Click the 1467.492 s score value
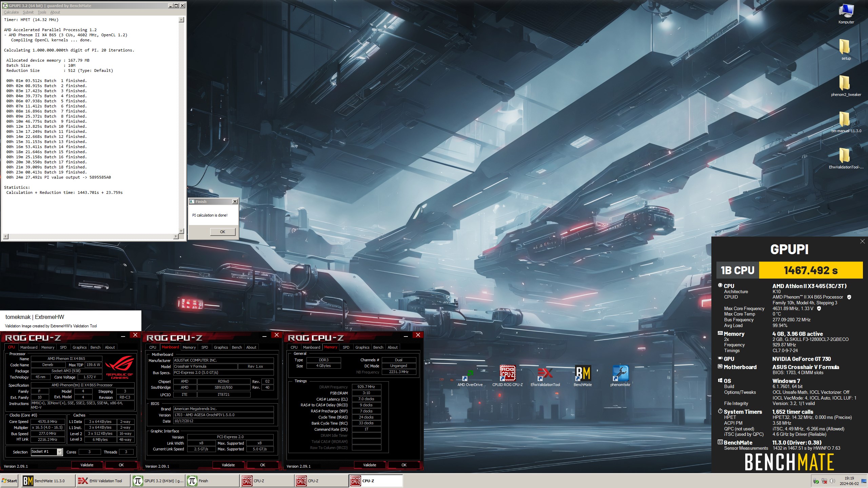This screenshot has width=868, height=488. click(810, 270)
